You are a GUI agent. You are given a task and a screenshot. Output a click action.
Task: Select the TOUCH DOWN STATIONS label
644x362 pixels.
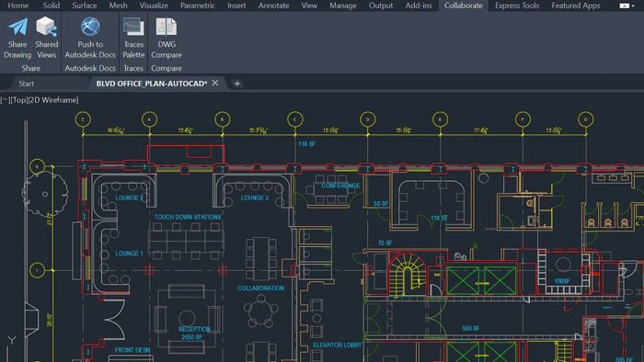(188, 217)
